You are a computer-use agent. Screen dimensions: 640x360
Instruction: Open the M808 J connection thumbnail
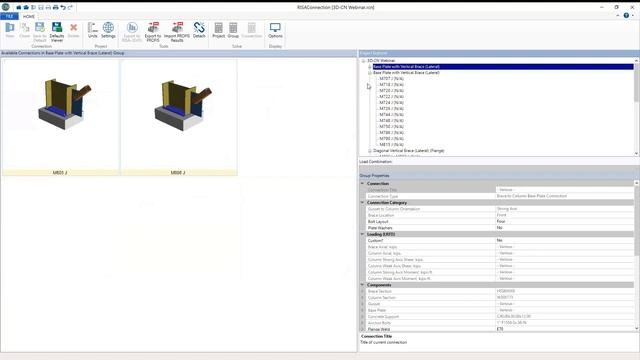(x=178, y=118)
